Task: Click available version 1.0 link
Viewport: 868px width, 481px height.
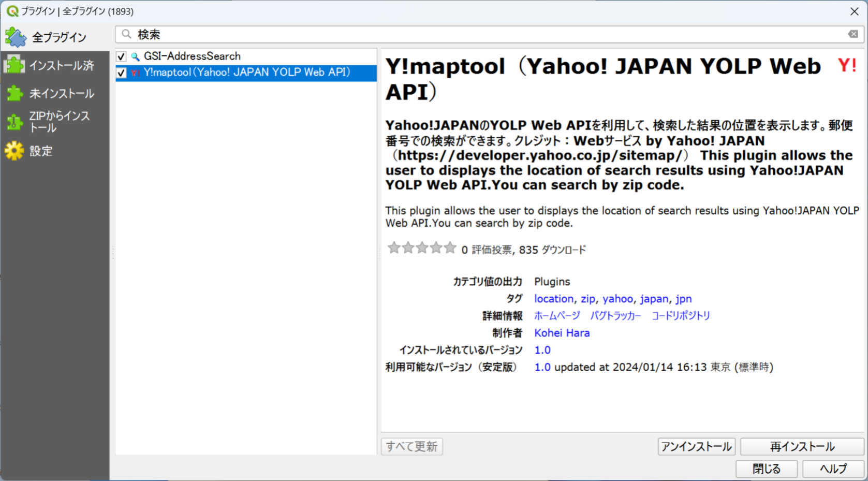Action: [542, 367]
